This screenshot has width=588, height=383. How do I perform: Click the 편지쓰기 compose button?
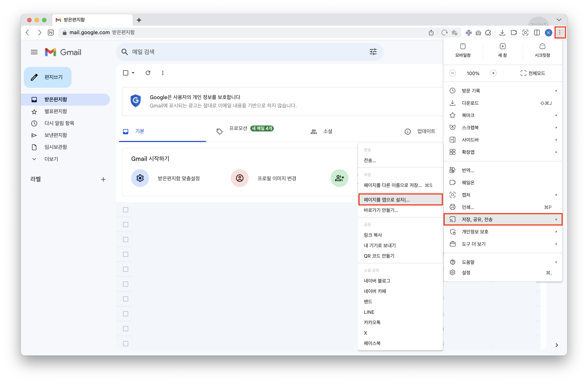[x=48, y=77]
